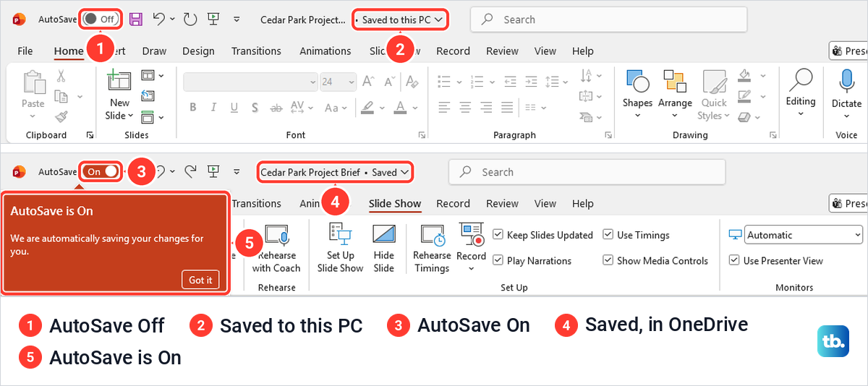Switch to the Design tab
Screen dimensions: 868x386
coord(198,51)
